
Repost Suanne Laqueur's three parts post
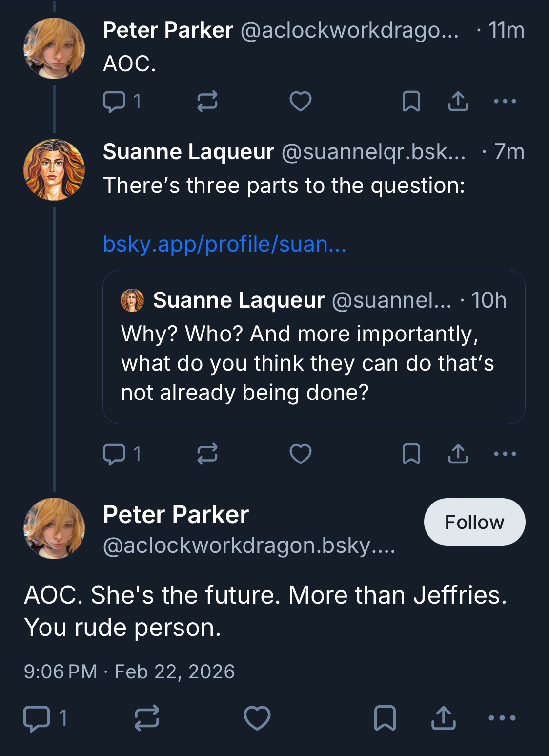[x=207, y=454]
